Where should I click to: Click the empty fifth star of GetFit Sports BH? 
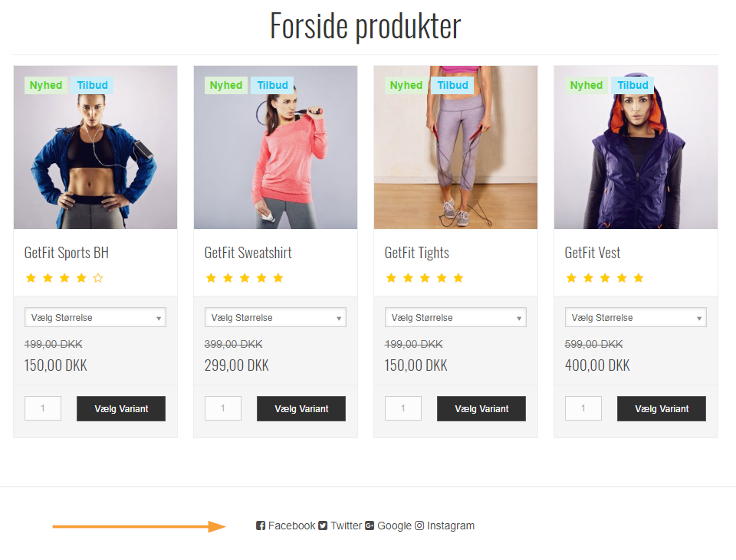pos(98,278)
